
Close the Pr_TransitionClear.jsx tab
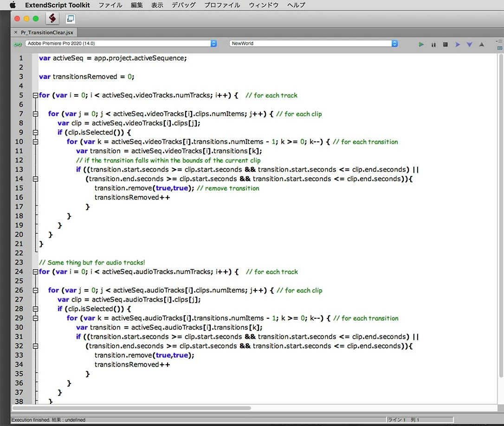point(15,32)
